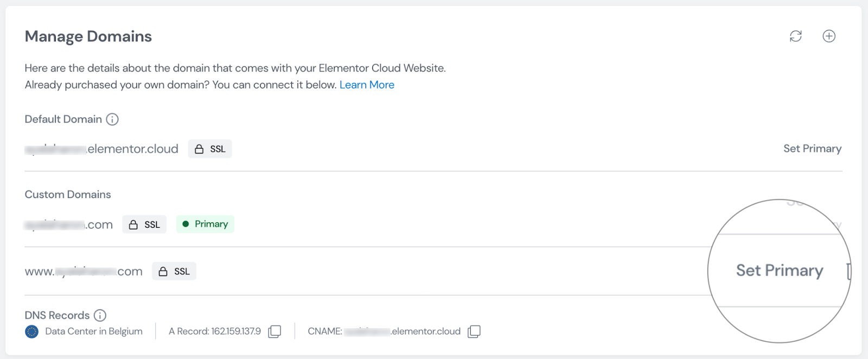Screen dimensions: 868x359
Task: Select the www custom domain name
Action: pos(84,271)
